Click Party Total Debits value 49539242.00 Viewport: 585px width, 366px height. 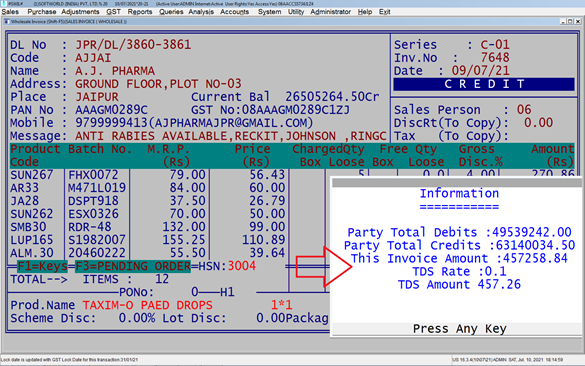[x=532, y=232]
